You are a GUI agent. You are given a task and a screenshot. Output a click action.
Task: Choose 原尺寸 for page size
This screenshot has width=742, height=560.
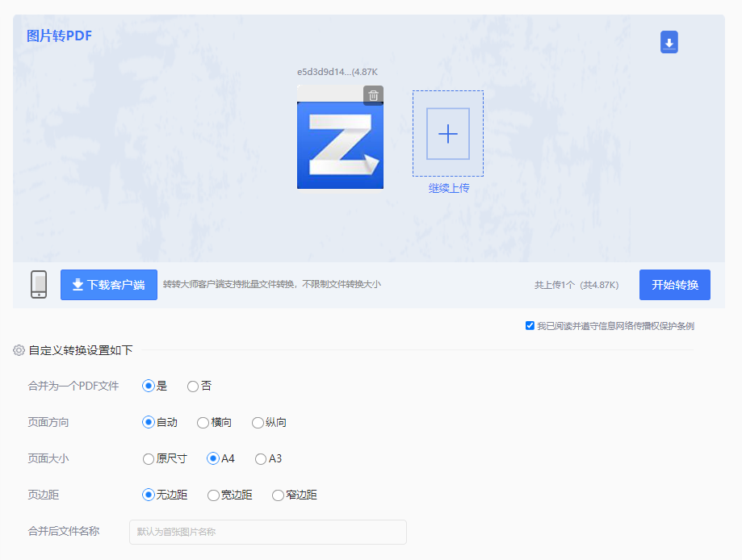pyautogui.click(x=149, y=458)
